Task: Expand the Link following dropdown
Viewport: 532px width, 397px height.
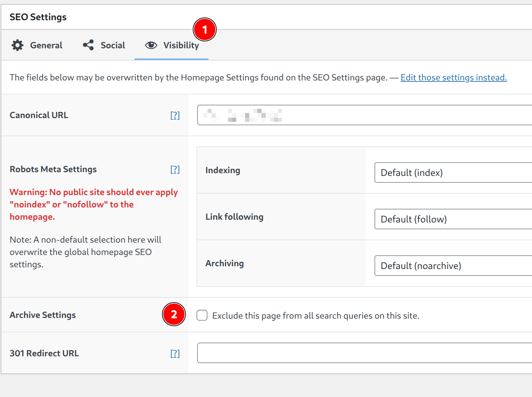Action: click(x=453, y=219)
